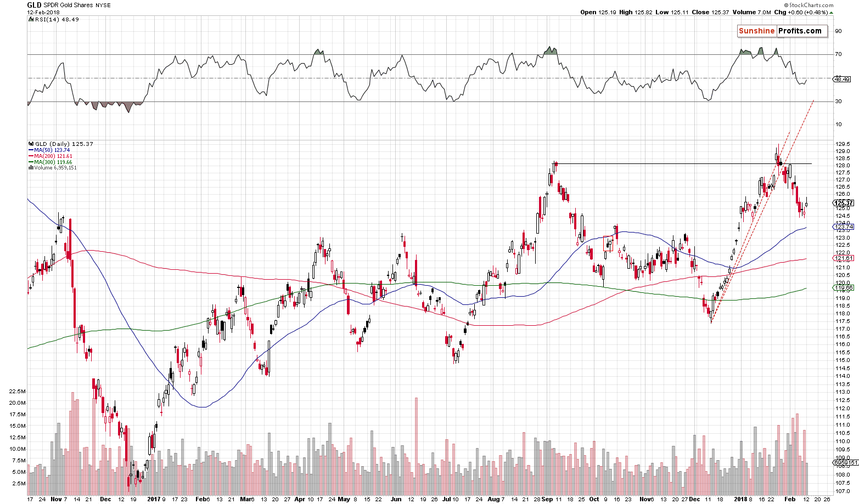
Task: Click the 2.5M volume axis label
Action: (19, 484)
